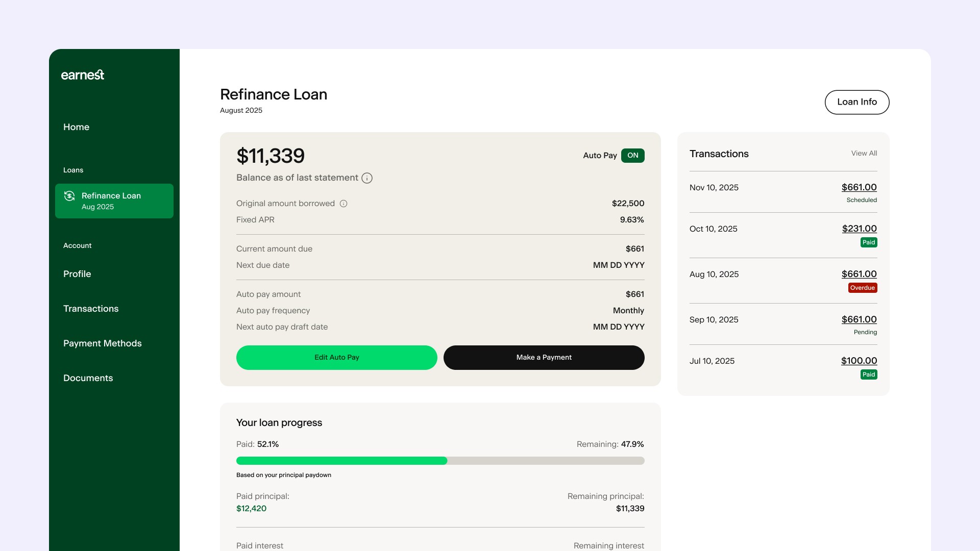
Task: Go to Profile in the sidebar
Action: pos(77,274)
